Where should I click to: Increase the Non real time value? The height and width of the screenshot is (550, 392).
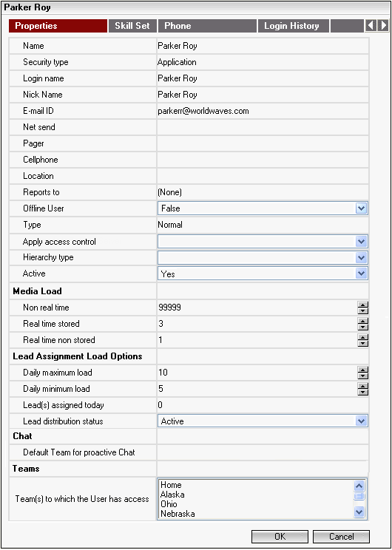coord(363,305)
